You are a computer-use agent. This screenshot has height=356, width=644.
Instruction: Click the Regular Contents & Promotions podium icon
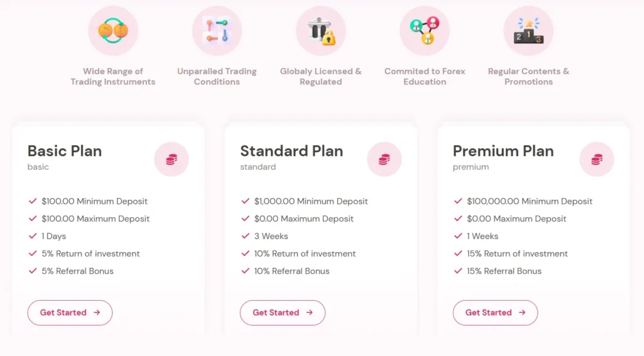[x=528, y=30]
